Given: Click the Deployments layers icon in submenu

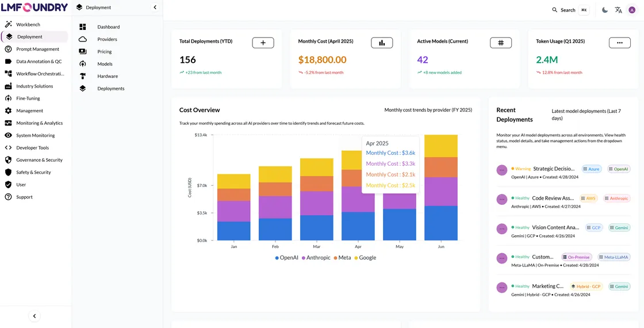Looking at the screenshot, I should point(83,89).
